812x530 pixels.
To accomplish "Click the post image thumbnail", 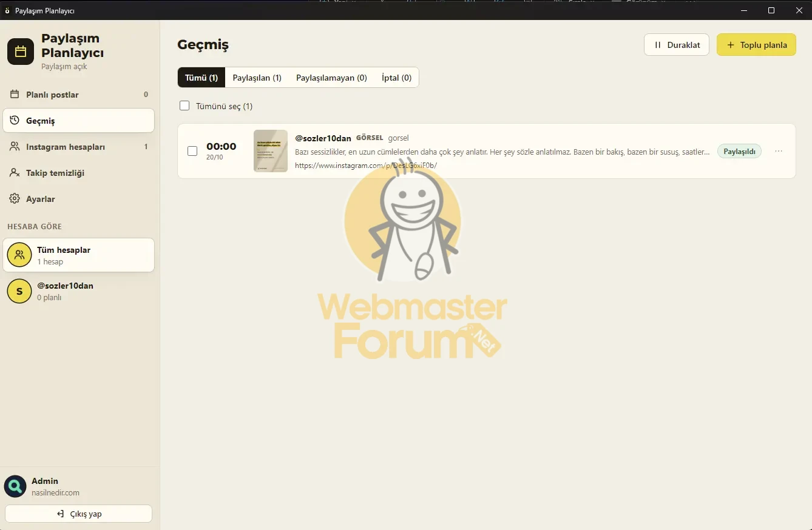I will coord(271,151).
